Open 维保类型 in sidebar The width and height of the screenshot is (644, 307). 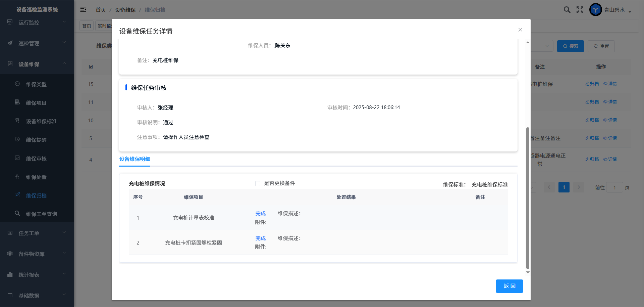click(36, 84)
